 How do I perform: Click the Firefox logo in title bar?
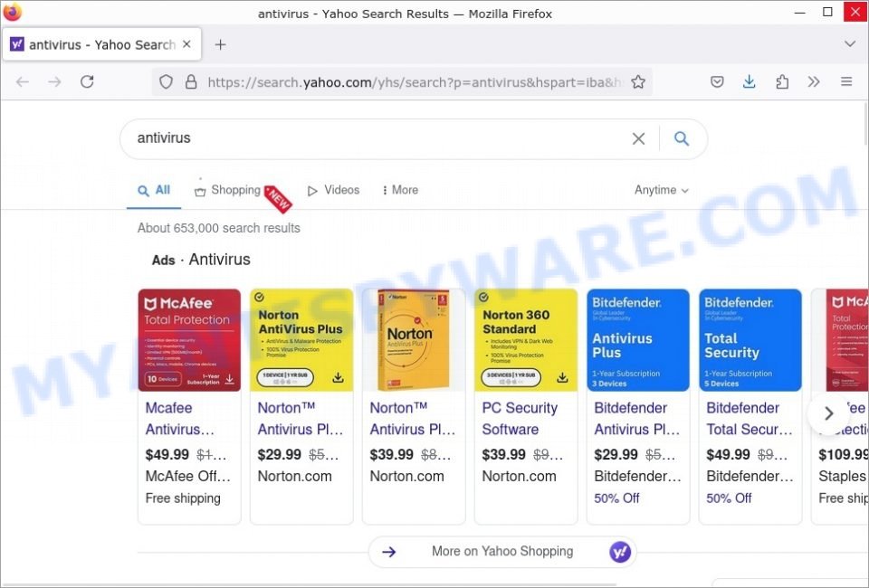click(12, 12)
